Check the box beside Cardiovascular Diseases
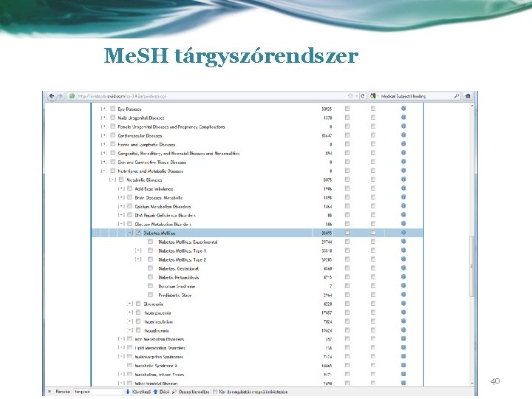Image resolution: width=532 pixels, height=399 pixels. pyautogui.click(x=112, y=135)
